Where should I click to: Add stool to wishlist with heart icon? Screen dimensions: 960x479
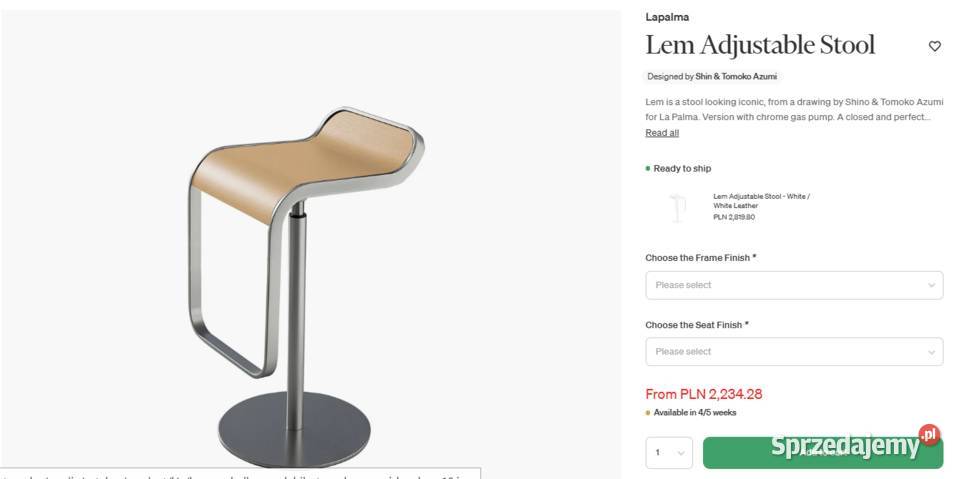pos(934,46)
